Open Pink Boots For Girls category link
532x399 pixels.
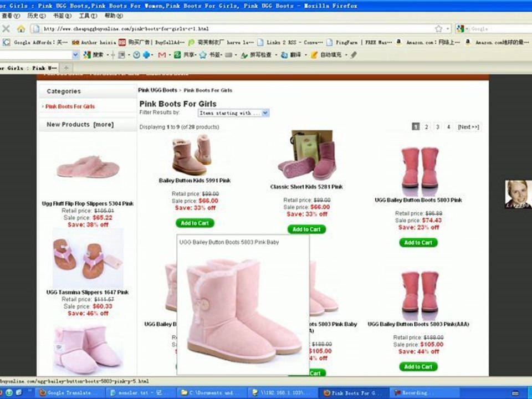(x=70, y=106)
